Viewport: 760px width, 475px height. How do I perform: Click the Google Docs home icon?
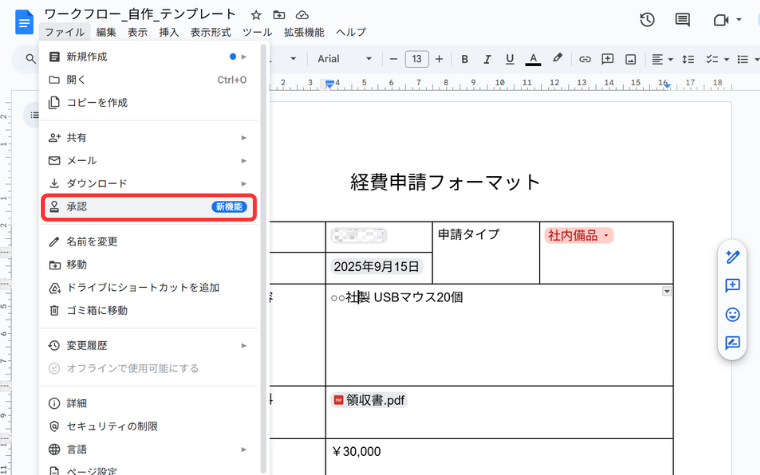[x=24, y=22]
